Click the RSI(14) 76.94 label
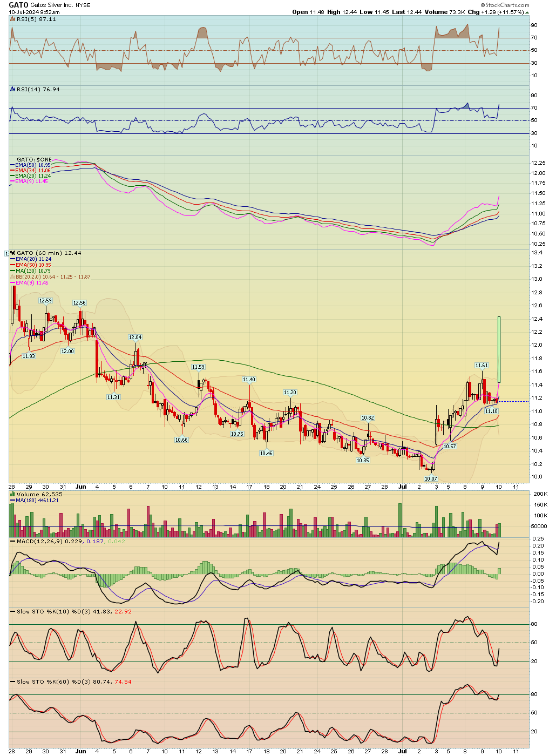The height and width of the screenshot is (756, 556). click(38, 89)
